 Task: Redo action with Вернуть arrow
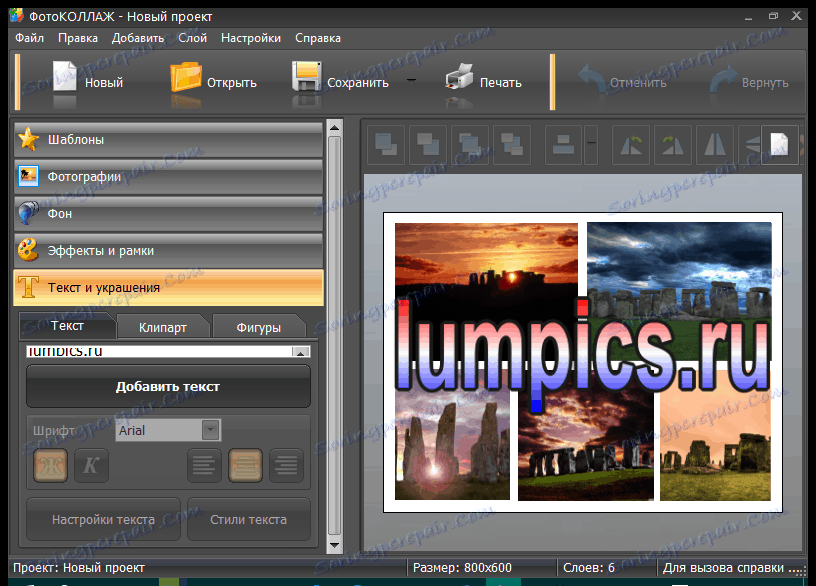coord(724,78)
